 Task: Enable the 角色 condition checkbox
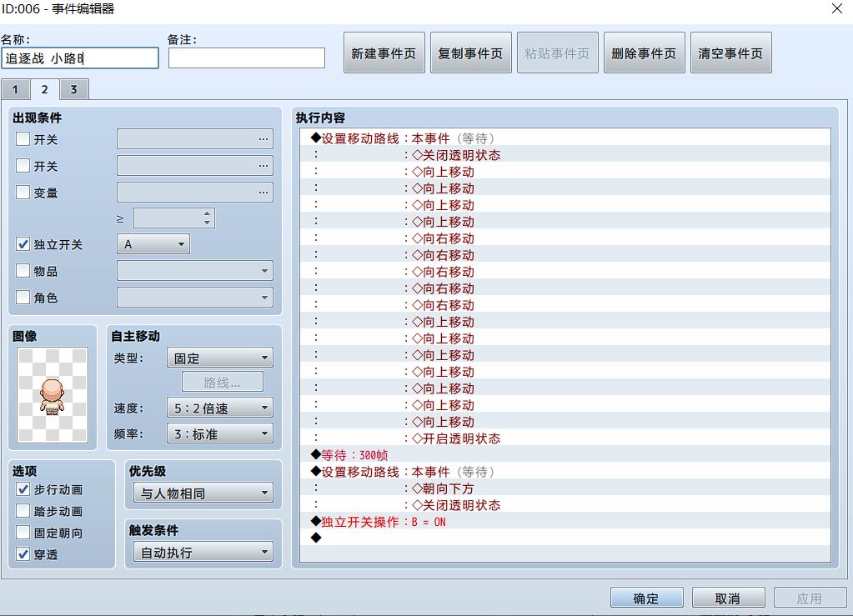point(23,298)
